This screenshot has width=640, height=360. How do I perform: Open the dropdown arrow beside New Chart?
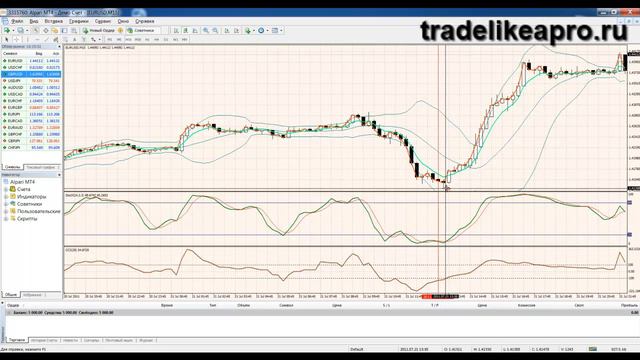point(13,30)
